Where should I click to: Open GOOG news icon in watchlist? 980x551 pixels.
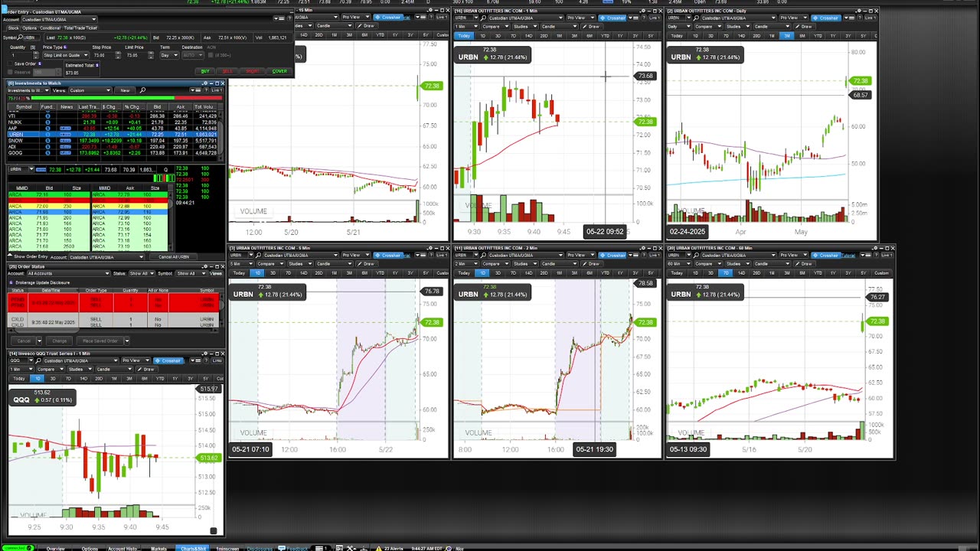click(x=66, y=153)
